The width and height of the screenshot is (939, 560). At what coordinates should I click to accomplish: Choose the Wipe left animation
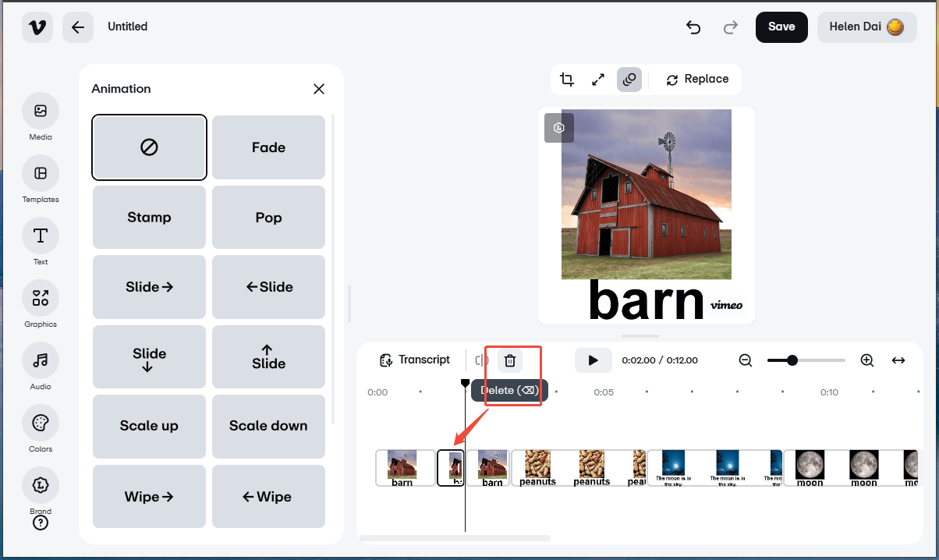point(268,496)
